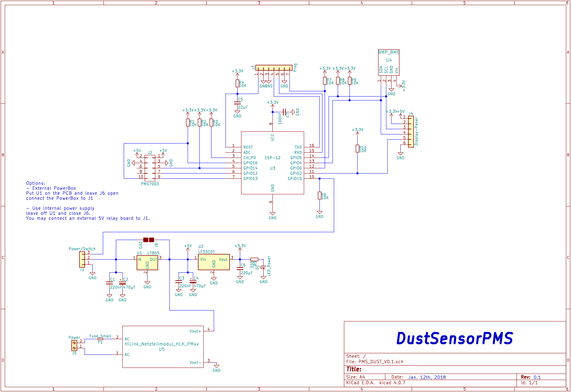
Task: Click resistor R4 pull-up symbol
Action: (x=237, y=83)
